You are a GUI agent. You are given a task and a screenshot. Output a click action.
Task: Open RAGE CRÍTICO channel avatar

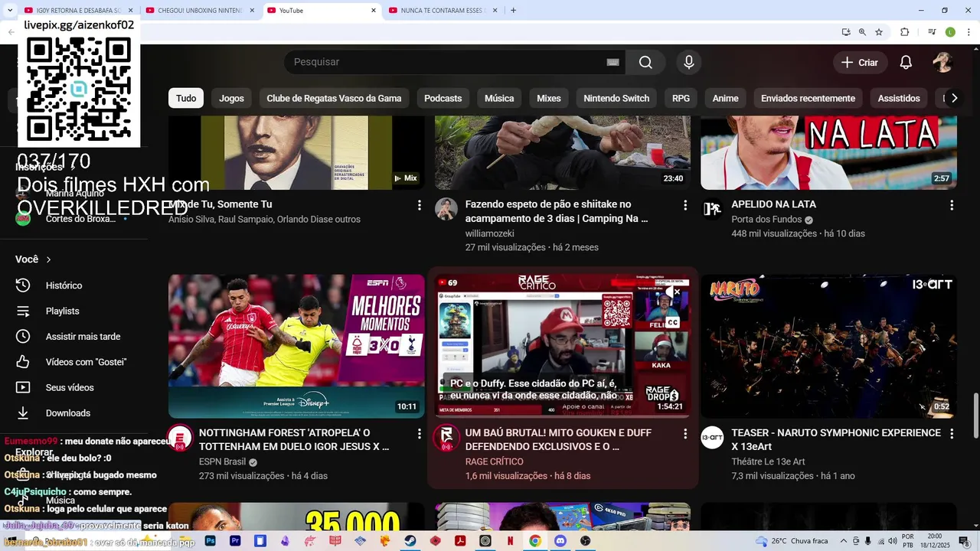coord(446,438)
